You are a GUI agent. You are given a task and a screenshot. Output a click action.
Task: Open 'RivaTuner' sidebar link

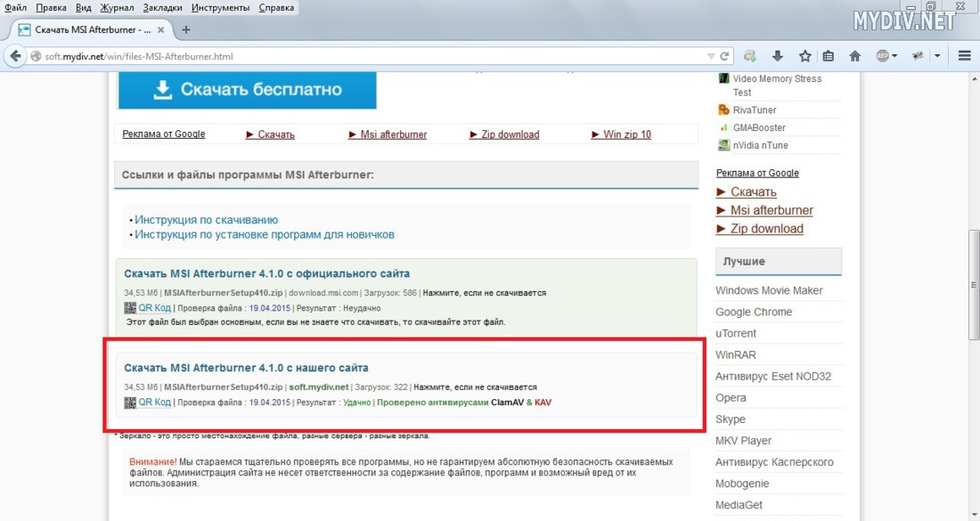[x=755, y=110]
